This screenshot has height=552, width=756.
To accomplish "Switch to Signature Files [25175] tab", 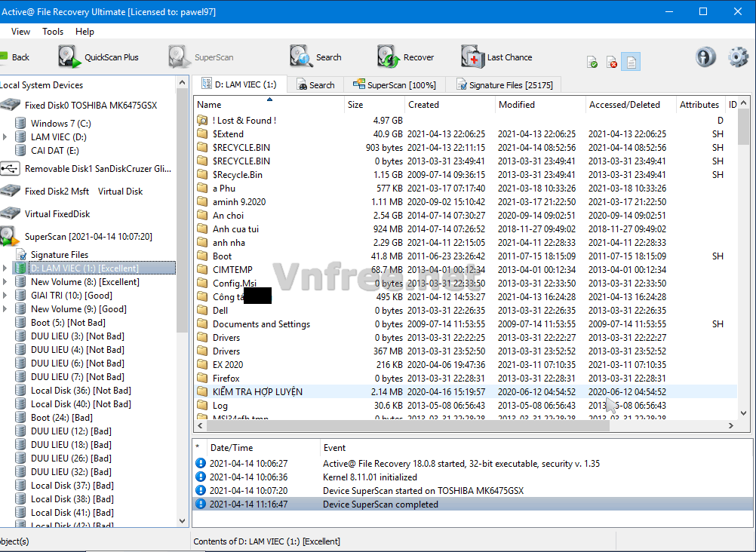I will pos(504,85).
